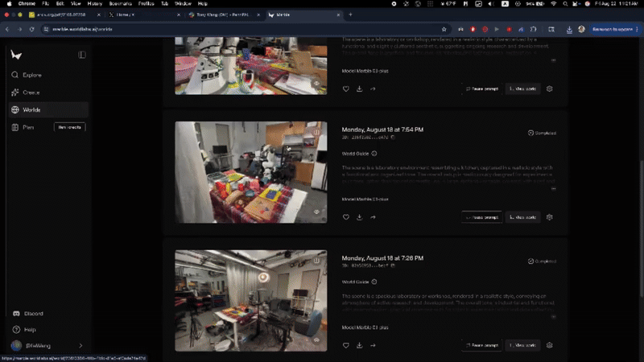Click View world on topmost world card
644x362 pixels.
(x=522, y=88)
